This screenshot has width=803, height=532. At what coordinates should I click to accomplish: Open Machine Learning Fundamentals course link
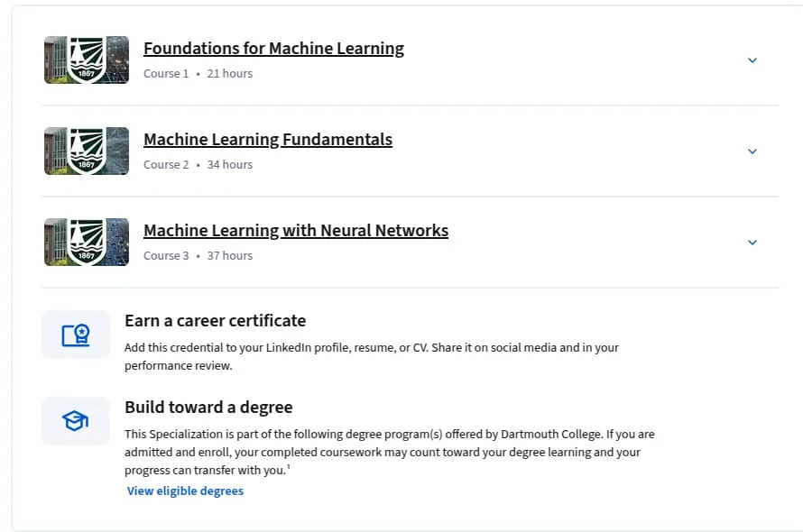tap(268, 139)
